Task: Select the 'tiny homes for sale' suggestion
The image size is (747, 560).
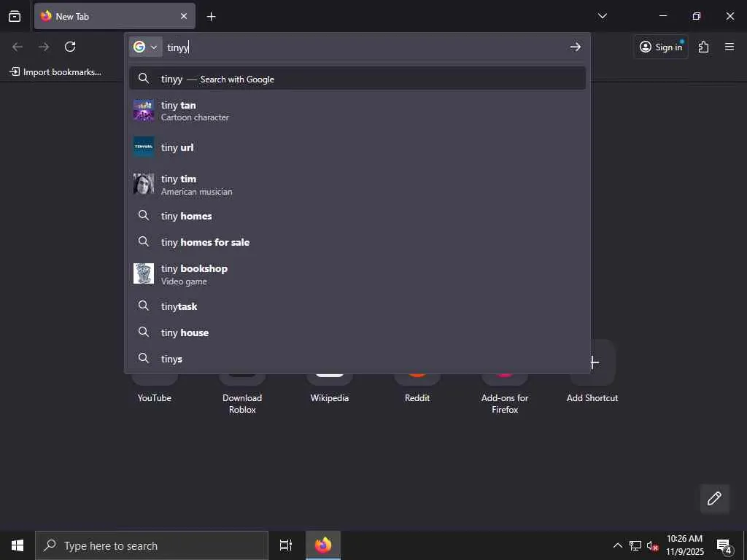Action: pyautogui.click(x=357, y=242)
